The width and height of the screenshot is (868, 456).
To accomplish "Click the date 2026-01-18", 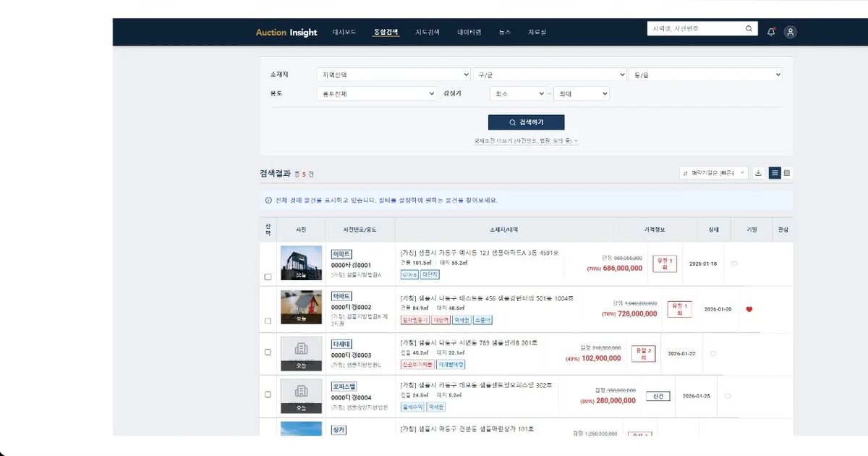I will pos(703,263).
